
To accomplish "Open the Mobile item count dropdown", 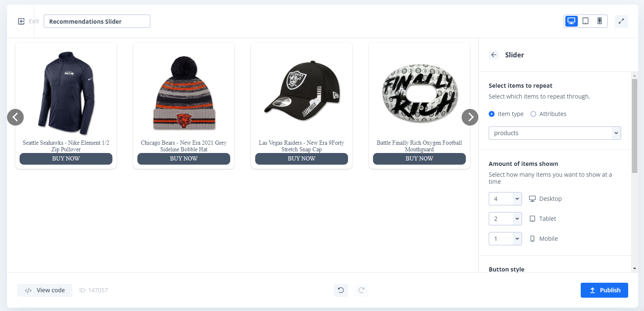I will pos(505,239).
